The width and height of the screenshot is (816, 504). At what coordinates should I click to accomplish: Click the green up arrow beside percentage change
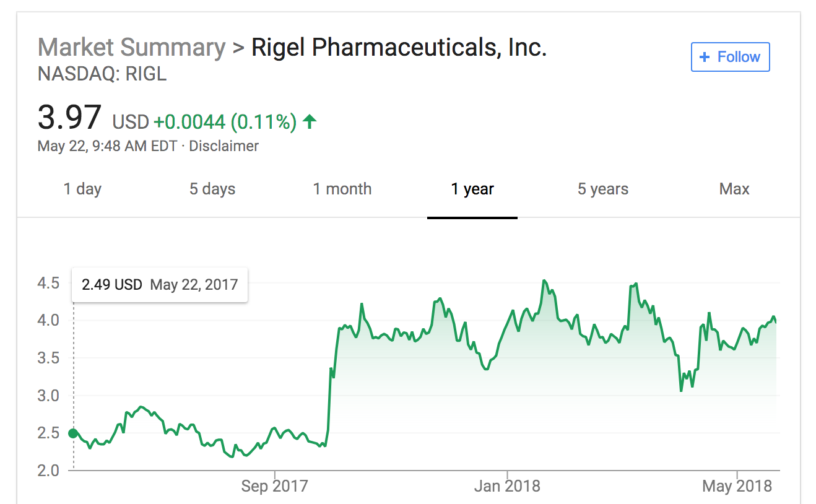coord(310,122)
